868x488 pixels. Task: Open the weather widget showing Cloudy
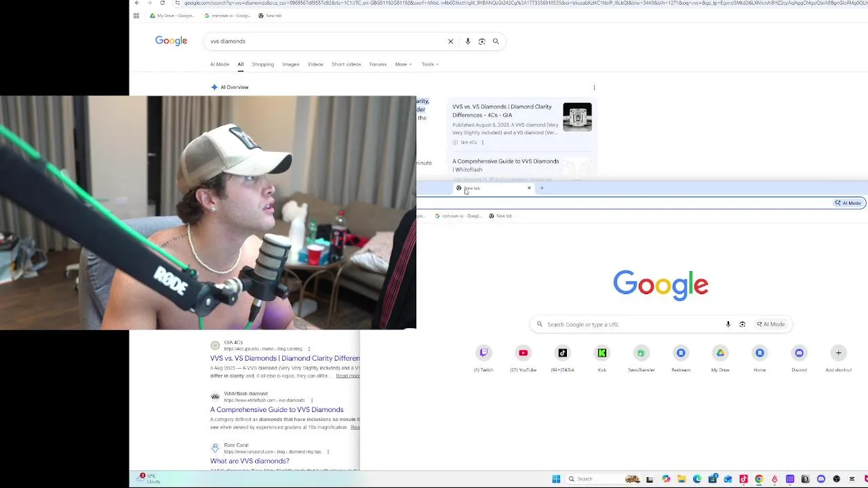coord(149,479)
